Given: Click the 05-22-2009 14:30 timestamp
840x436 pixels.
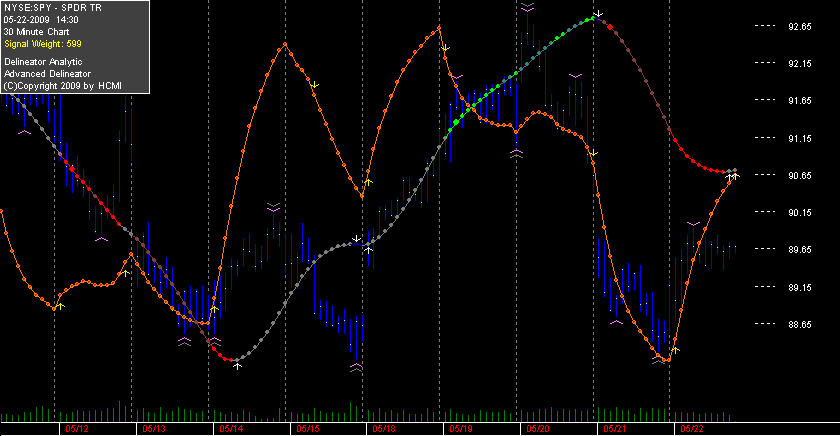Looking at the screenshot, I should 41,20.
